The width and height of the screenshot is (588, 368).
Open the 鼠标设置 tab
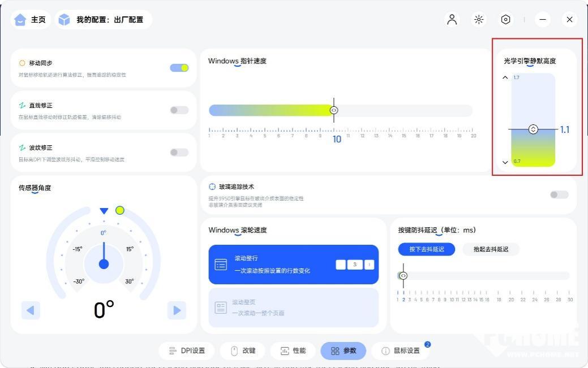point(401,351)
